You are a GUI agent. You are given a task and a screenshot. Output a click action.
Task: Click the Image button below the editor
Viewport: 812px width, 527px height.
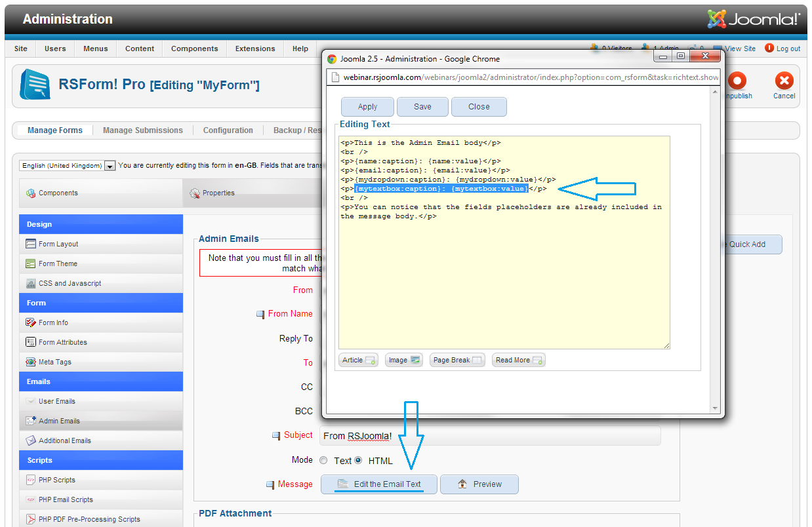(x=403, y=360)
